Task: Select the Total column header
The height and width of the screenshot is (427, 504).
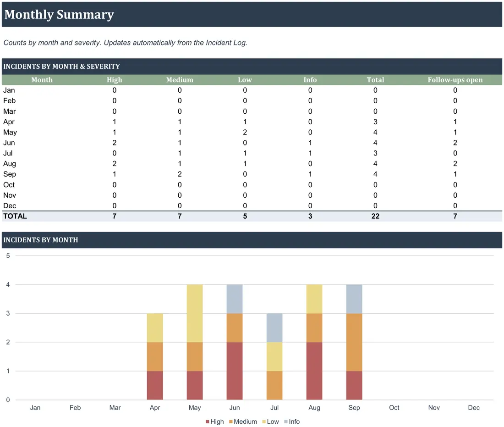Action: tap(375, 80)
